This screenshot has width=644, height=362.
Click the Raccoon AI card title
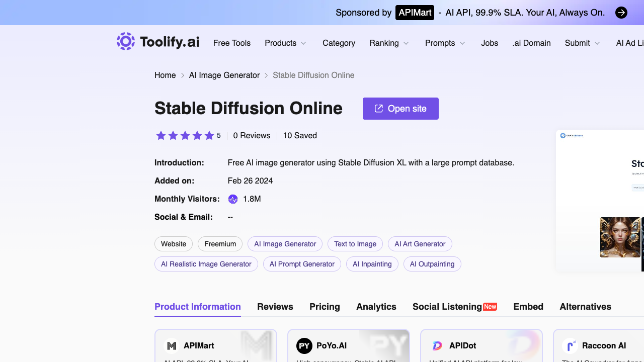[604, 346]
